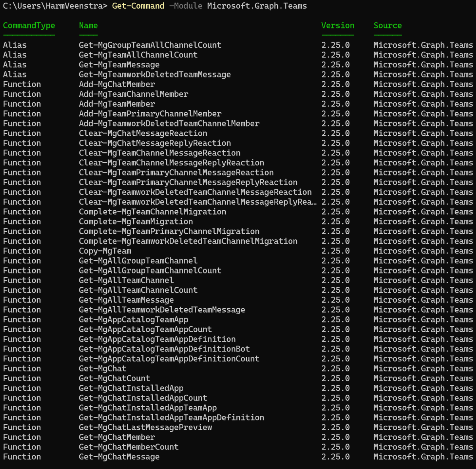Click Complete-MgTeamPrimaryChannelMigration name
Viewport: 476px width, 469px height.
[x=169, y=231]
